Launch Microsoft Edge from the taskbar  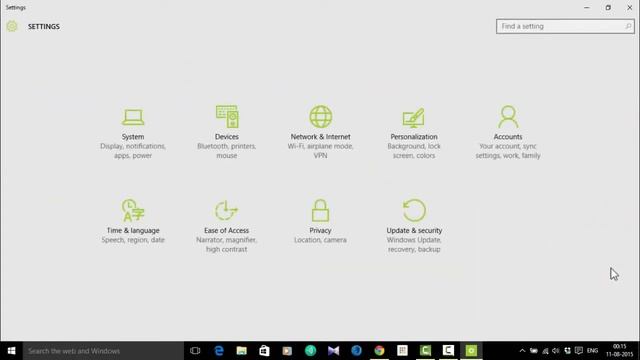click(219, 351)
